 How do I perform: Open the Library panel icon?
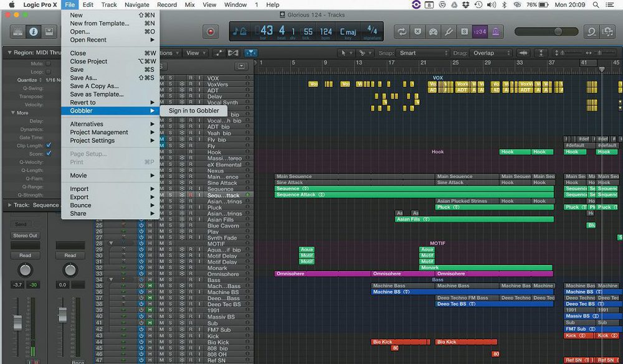pyautogui.click(x=17, y=32)
